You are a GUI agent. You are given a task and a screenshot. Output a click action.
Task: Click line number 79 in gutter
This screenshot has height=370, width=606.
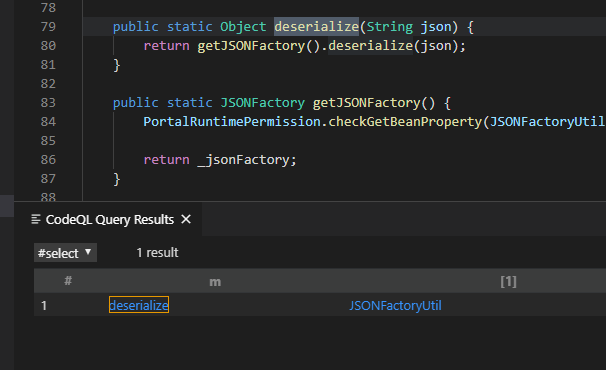48,27
